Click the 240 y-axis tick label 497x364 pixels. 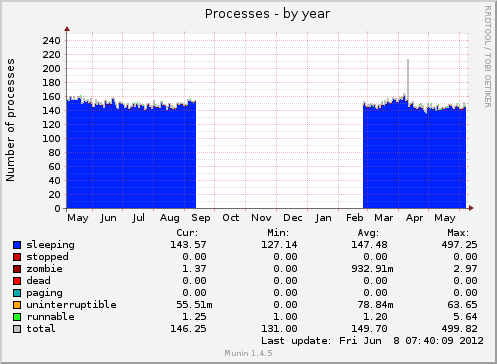pyautogui.click(x=51, y=41)
